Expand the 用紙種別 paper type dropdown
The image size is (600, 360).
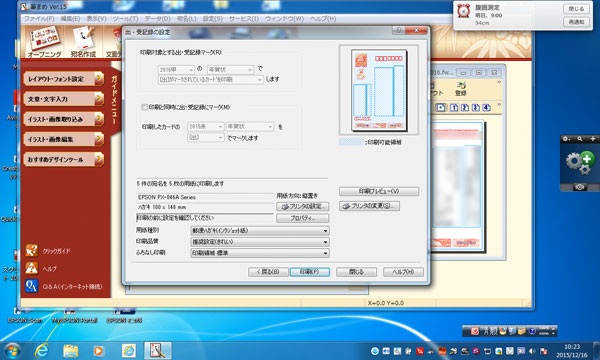260,231
